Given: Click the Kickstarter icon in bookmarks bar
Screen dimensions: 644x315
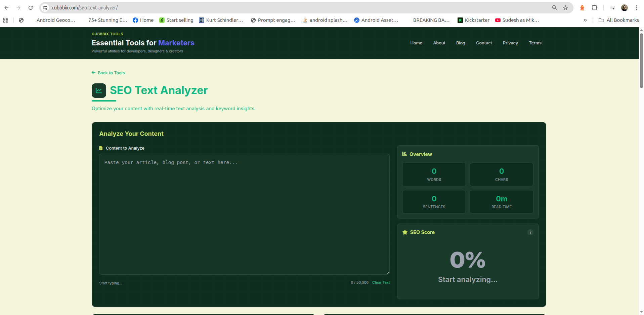Looking at the screenshot, I should click(x=460, y=20).
